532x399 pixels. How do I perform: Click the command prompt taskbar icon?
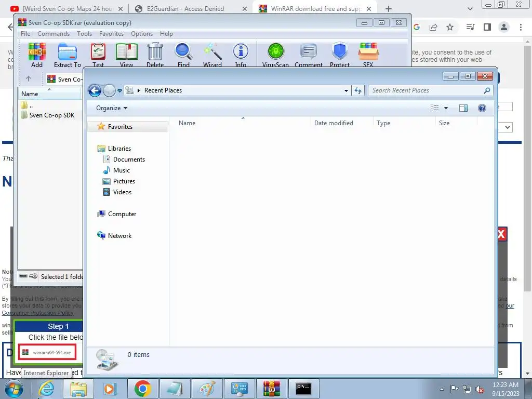pos(303,389)
